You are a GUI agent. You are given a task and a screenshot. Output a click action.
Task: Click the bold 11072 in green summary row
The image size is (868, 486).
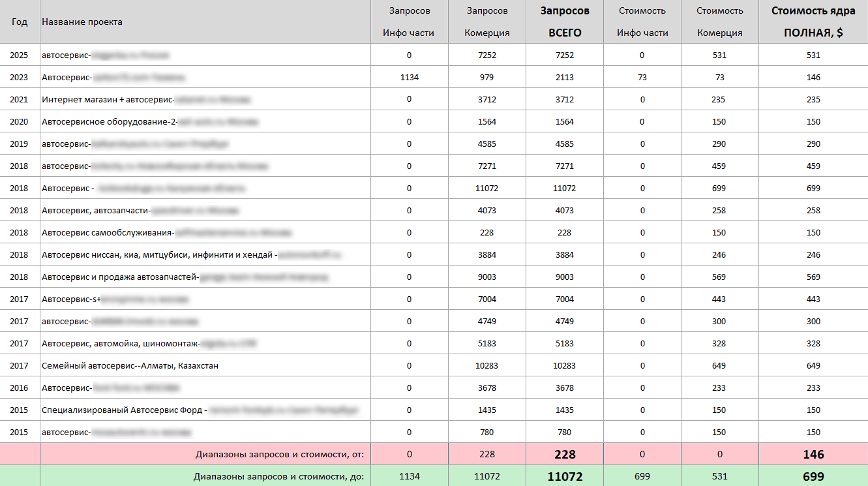565,477
